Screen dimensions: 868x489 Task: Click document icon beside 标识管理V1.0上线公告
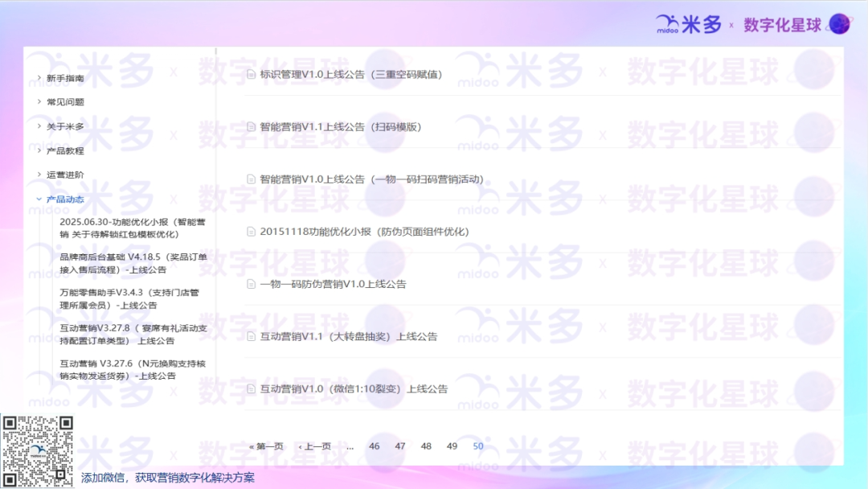251,74
